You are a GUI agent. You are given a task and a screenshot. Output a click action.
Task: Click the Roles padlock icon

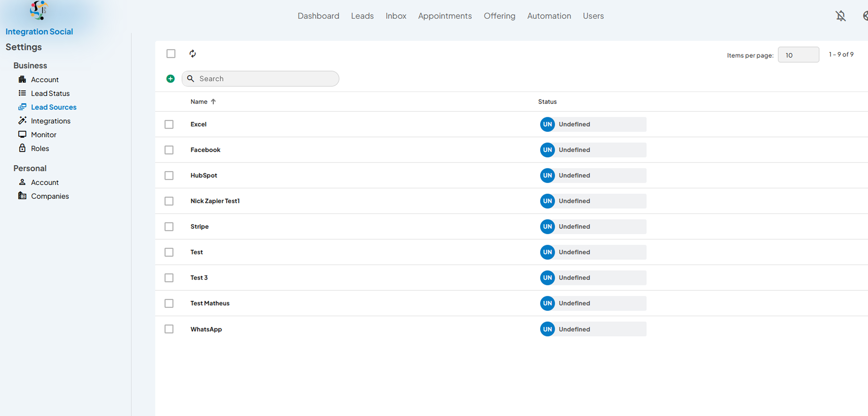click(22, 148)
